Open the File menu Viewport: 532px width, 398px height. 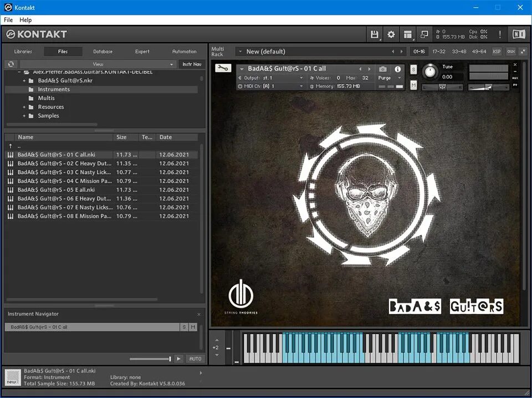tap(8, 20)
